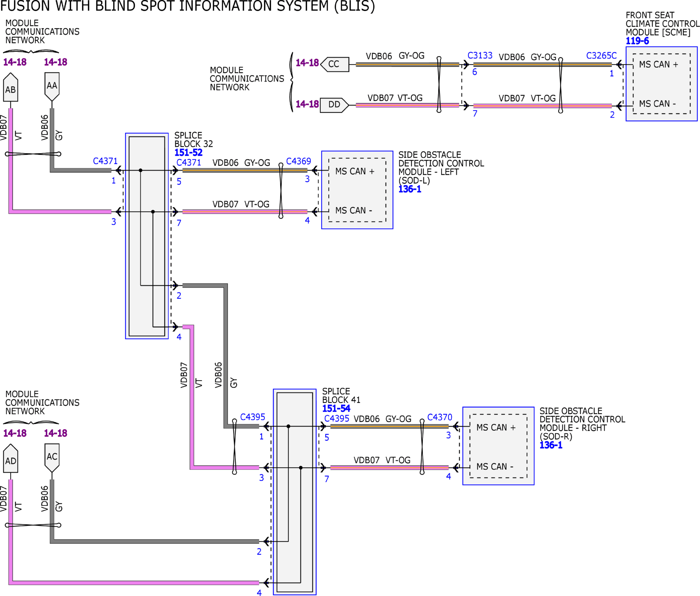Image resolution: width=700 pixels, height=596 pixels.
Task: Click the CC off-page connector arrow
Action: [335, 64]
